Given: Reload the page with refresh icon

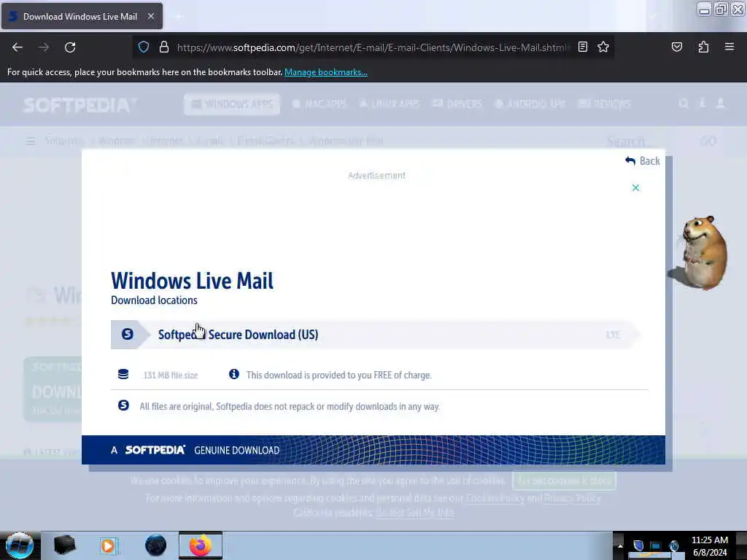Looking at the screenshot, I should pos(70,47).
